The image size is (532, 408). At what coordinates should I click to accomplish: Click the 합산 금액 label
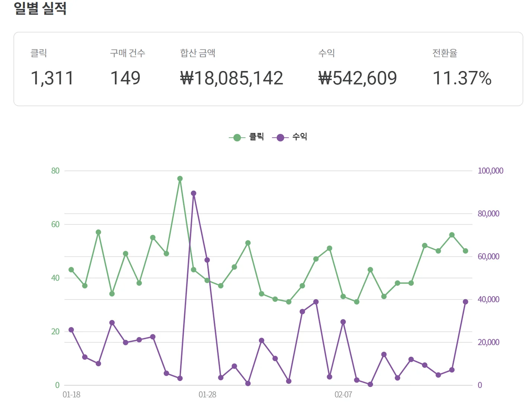pos(198,53)
